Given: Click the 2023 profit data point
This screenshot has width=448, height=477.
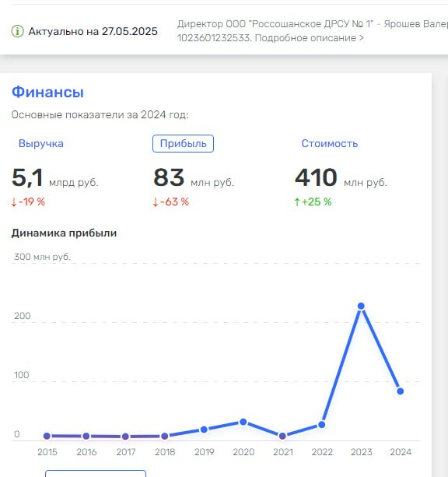Looking at the screenshot, I should [361, 306].
